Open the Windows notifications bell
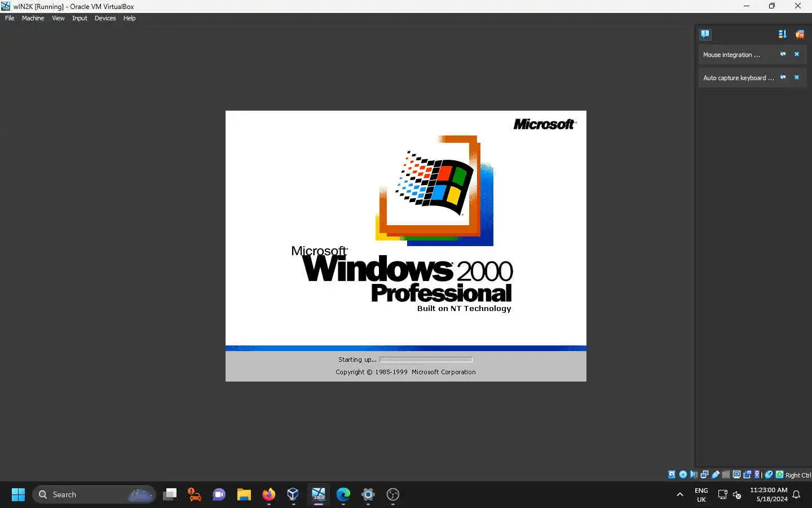Image resolution: width=812 pixels, height=508 pixels. 797,494
